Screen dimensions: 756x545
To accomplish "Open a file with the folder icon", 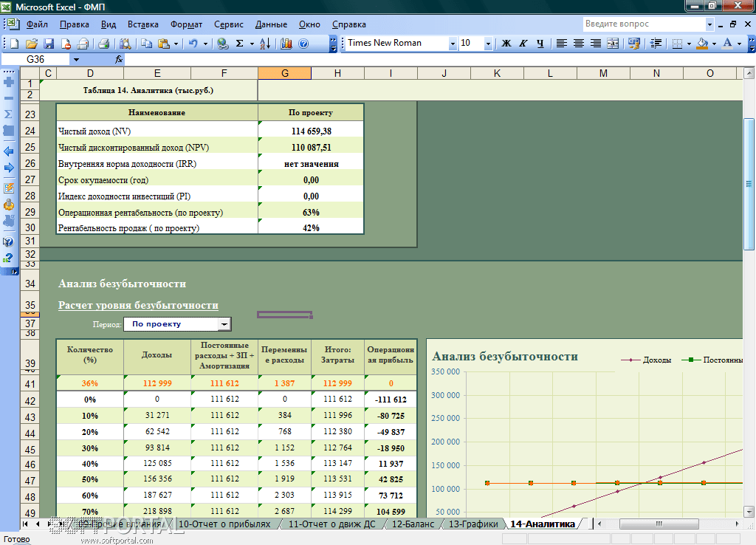I will [x=32, y=44].
